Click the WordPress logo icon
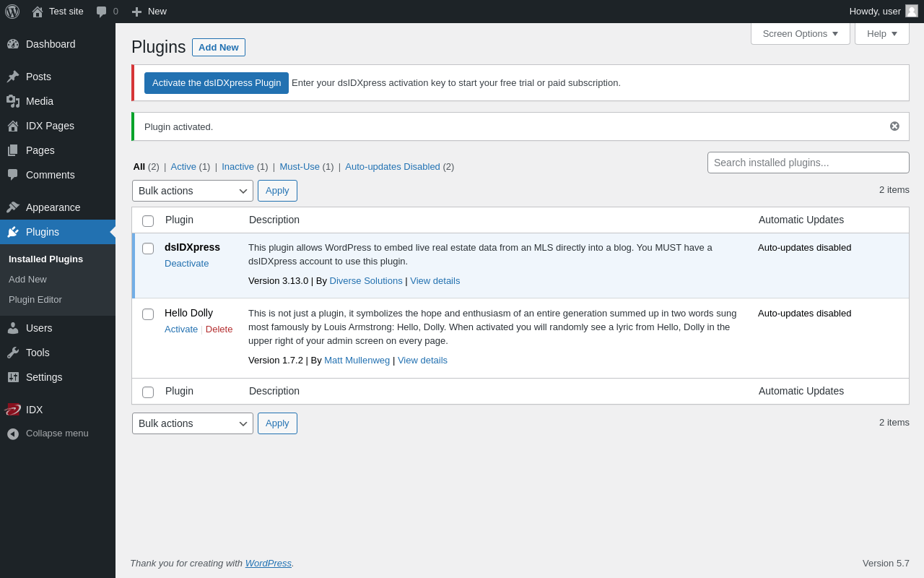The width and height of the screenshot is (924, 578). (12, 12)
